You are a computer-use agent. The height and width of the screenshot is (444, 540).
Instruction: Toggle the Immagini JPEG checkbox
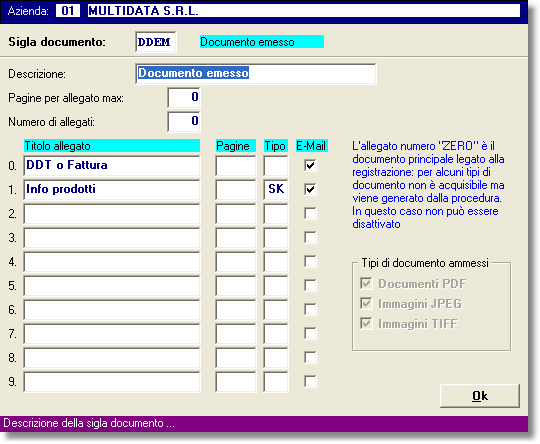point(366,303)
